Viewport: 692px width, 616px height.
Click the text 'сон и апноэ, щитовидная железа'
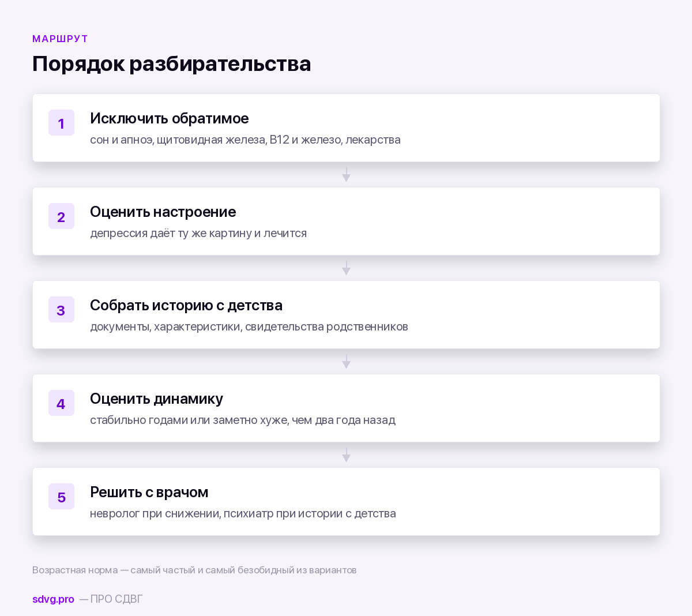point(178,140)
